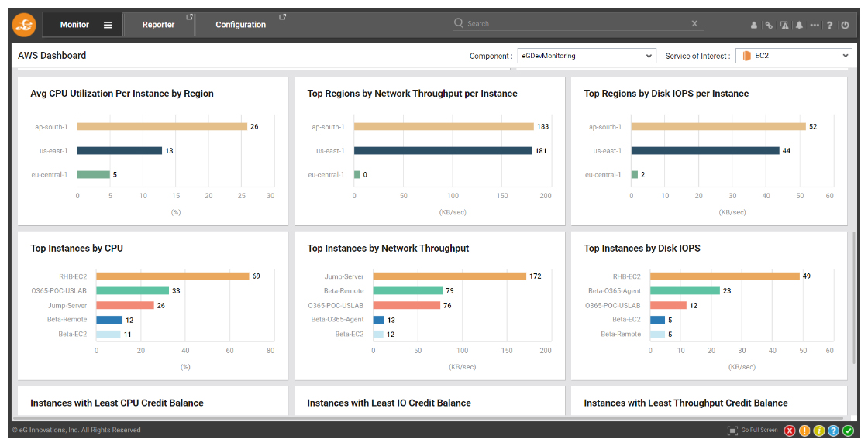868x446 pixels.
Task: Click 'Instances with Least CPU Credit Balance' heading
Action: [117, 403]
